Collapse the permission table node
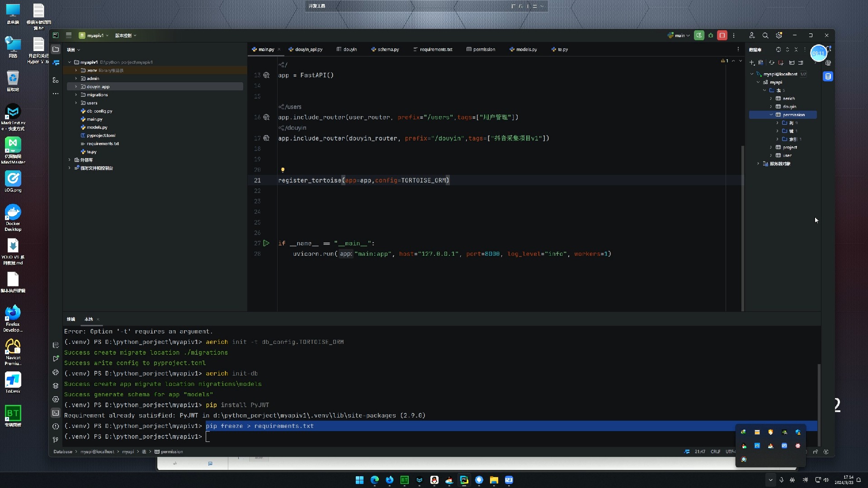This screenshot has height=488, width=868. (771, 115)
